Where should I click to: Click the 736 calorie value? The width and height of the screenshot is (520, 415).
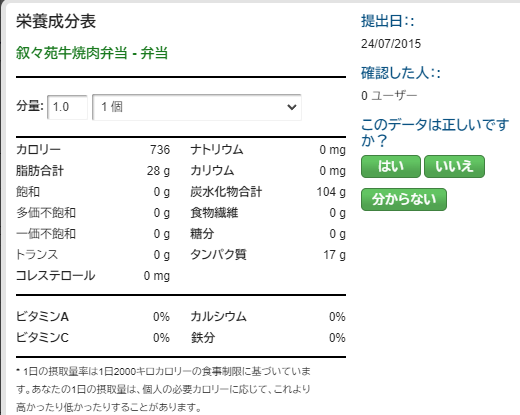click(x=160, y=150)
